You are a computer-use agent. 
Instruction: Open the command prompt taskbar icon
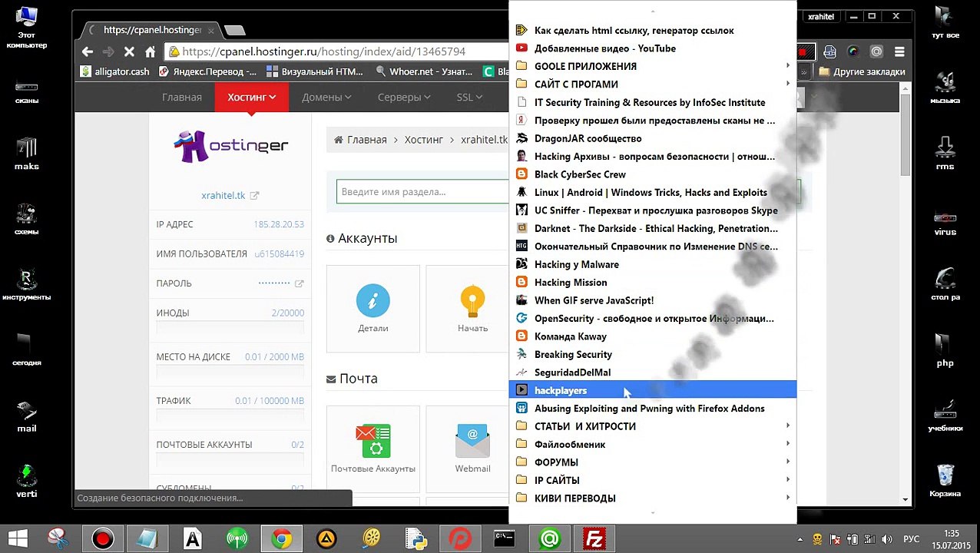coord(504,538)
